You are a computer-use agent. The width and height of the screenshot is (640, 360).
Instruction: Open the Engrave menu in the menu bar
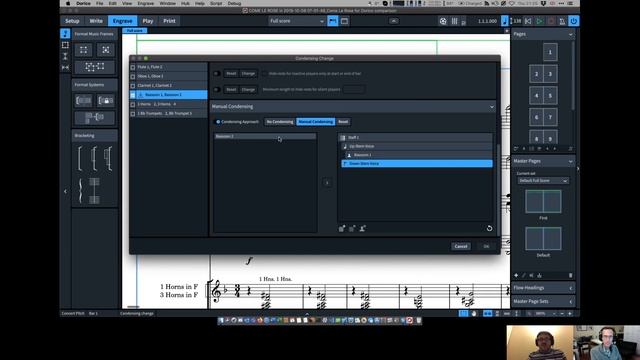tap(145, 3)
